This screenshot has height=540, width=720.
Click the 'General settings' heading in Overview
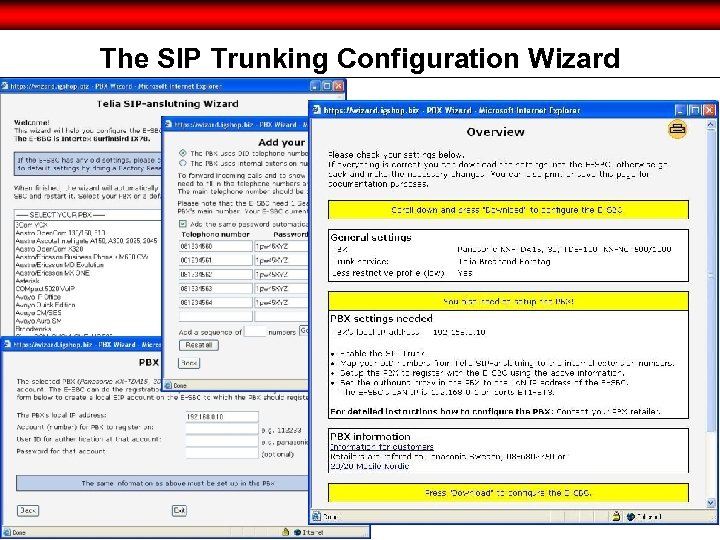tap(371, 237)
